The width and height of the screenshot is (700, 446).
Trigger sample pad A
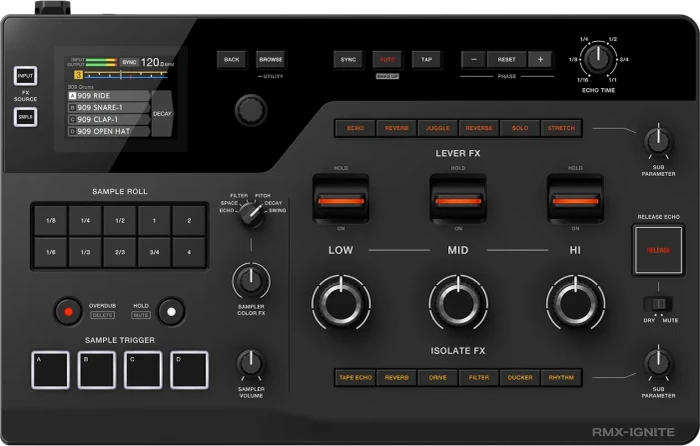tap(50, 370)
